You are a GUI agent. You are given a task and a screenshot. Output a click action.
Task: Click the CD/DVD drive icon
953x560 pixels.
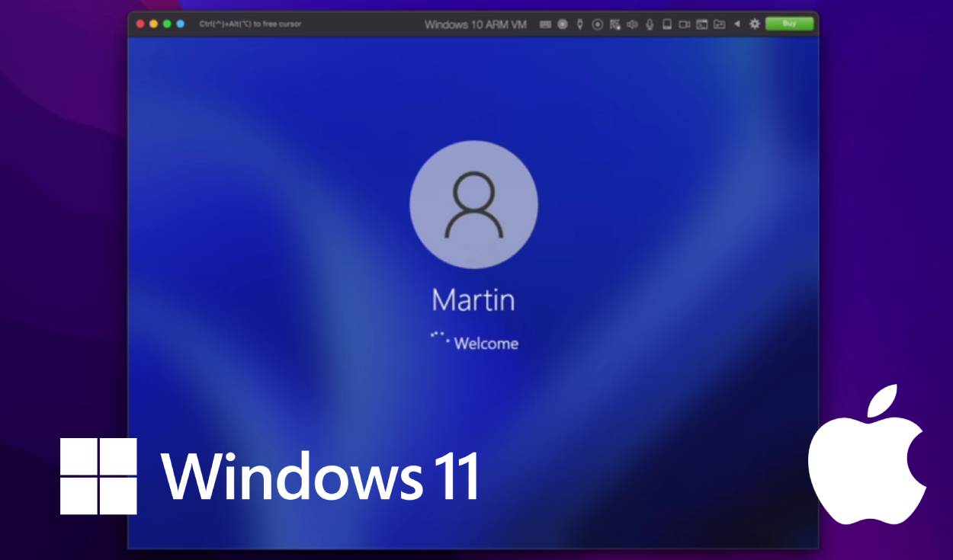tap(560, 24)
